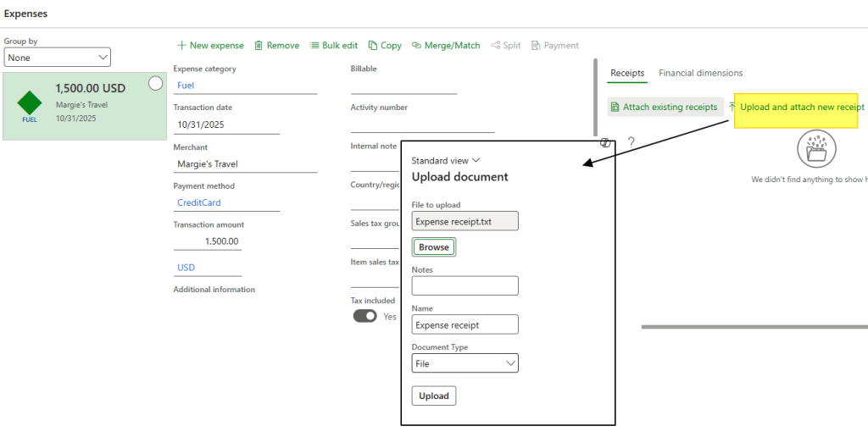868x437 pixels.
Task: Click the green Fuel diamond icon
Action: pos(30,103)
